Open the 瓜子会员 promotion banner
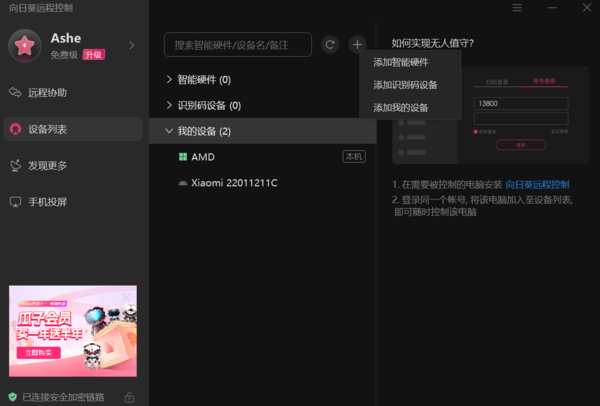600x406 pixels. 73,331
